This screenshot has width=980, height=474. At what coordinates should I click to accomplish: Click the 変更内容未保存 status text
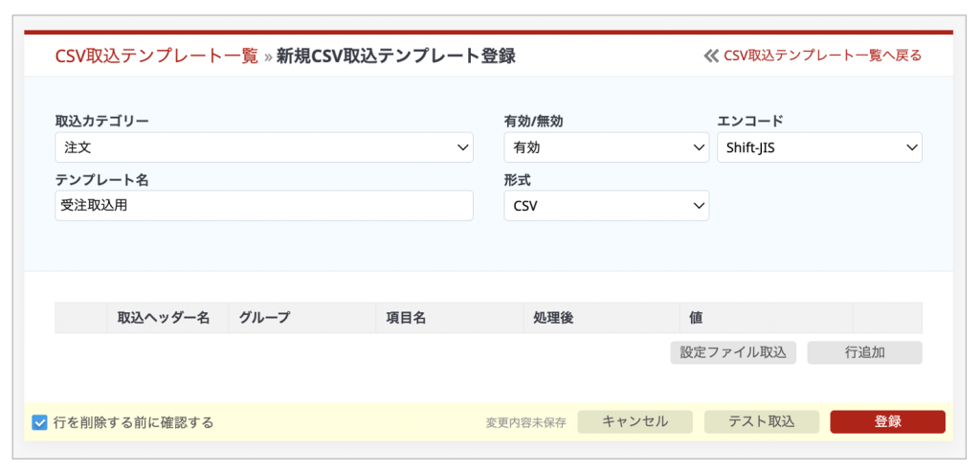(525, 423)
